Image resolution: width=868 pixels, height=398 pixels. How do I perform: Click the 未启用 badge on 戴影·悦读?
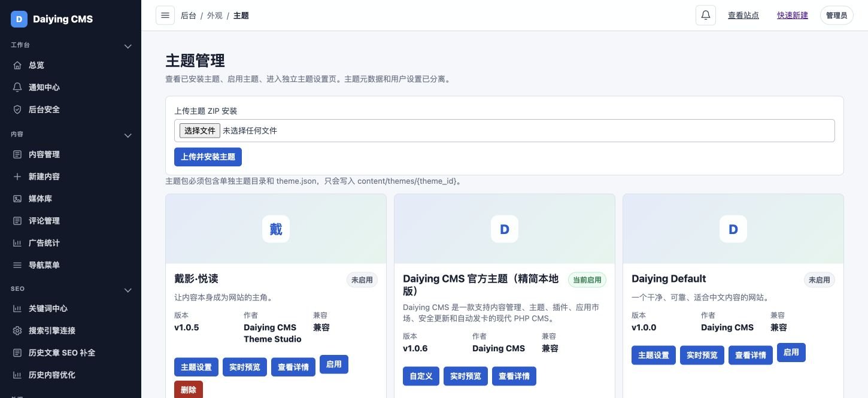362,280
